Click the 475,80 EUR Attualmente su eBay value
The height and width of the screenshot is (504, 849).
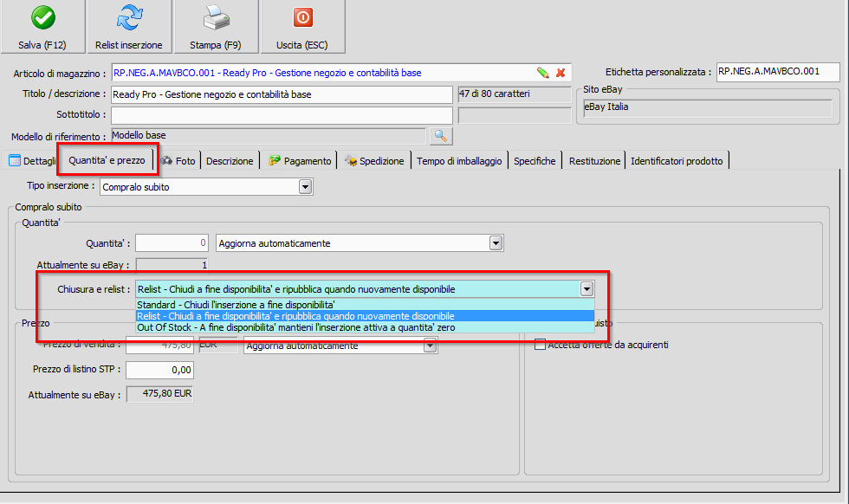coord(159,394)
